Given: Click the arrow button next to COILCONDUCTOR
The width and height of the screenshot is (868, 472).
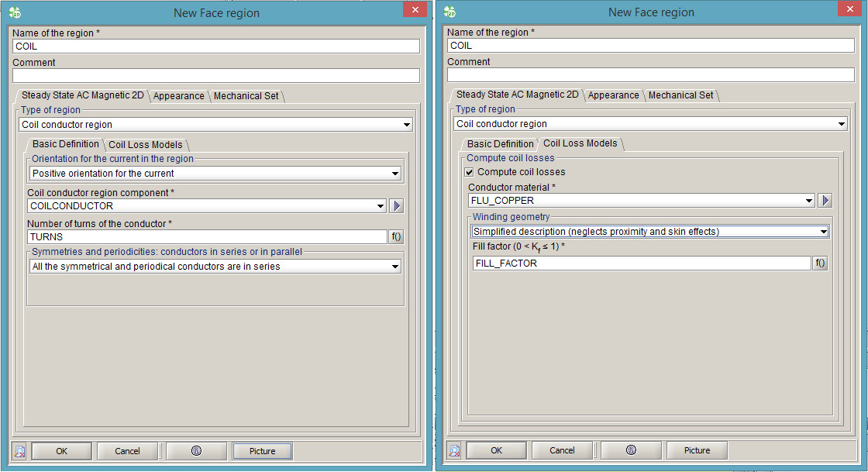Looking at the screenshot, I should tap(397, 206).
